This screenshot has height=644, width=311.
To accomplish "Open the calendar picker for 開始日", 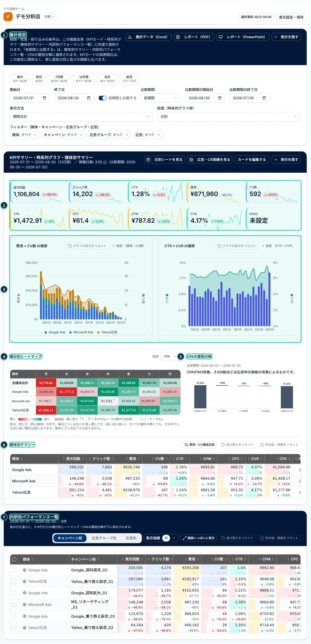I will (44, 98).
